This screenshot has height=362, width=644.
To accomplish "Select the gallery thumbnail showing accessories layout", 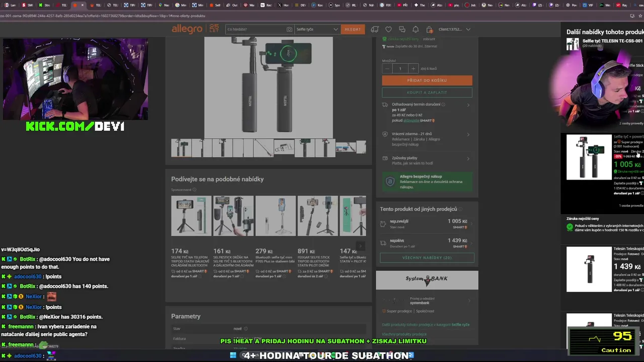I will (284, 148).
